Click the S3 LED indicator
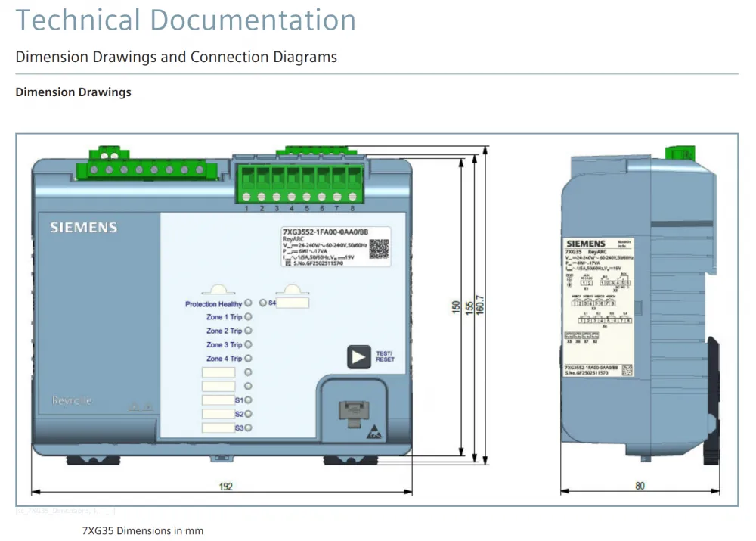The width and height of the screenshot is (756, 541). 248,428
